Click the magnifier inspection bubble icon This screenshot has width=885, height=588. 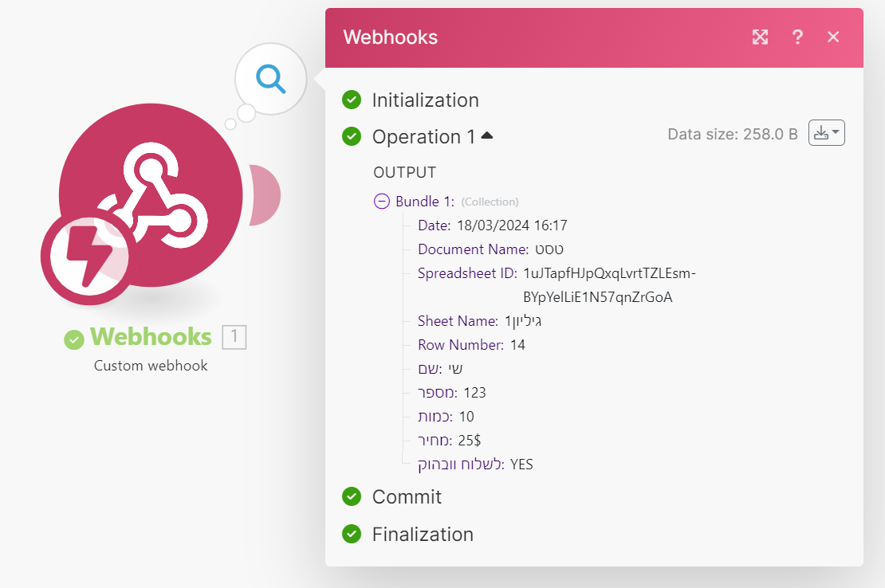coord(271,79)
